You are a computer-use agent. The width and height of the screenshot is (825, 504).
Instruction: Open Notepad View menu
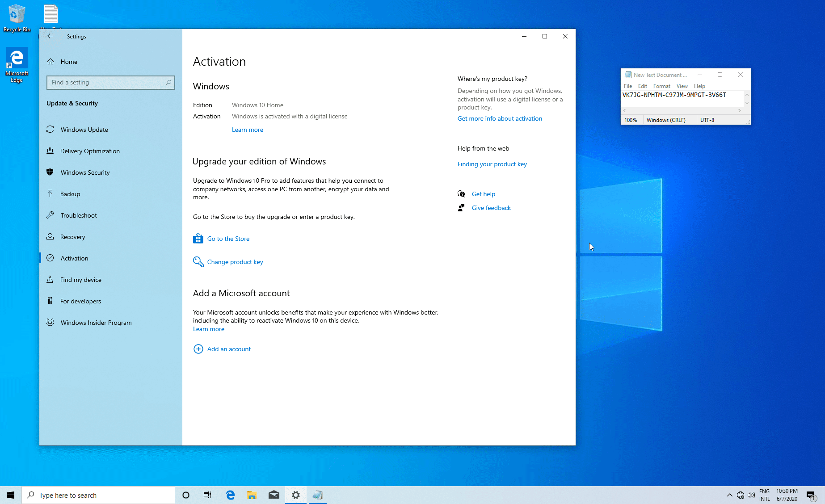(x=682, y=86)
